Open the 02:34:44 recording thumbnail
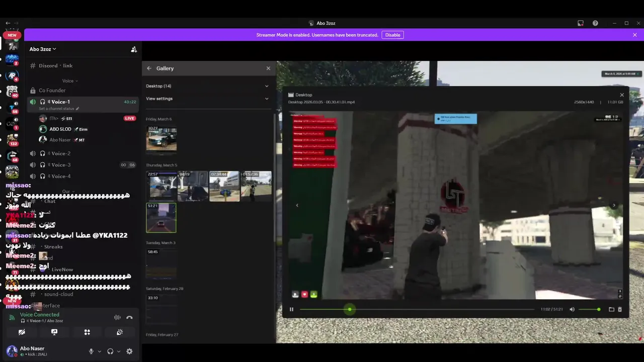The height and width of the screenshot is (362, 644). tap(224, 186)
